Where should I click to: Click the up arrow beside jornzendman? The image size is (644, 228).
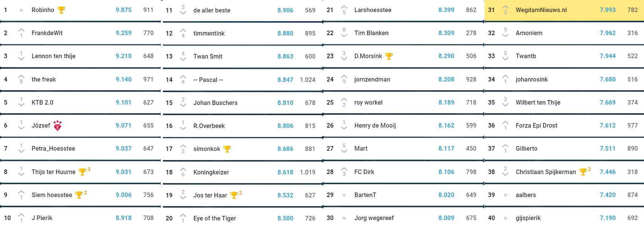(x=344, y=77)
